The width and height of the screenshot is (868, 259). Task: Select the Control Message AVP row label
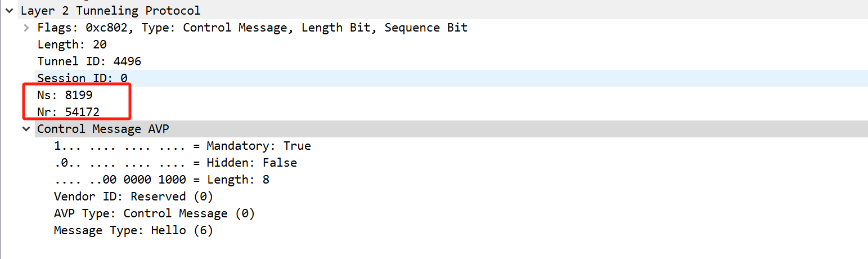pos(103,129)
